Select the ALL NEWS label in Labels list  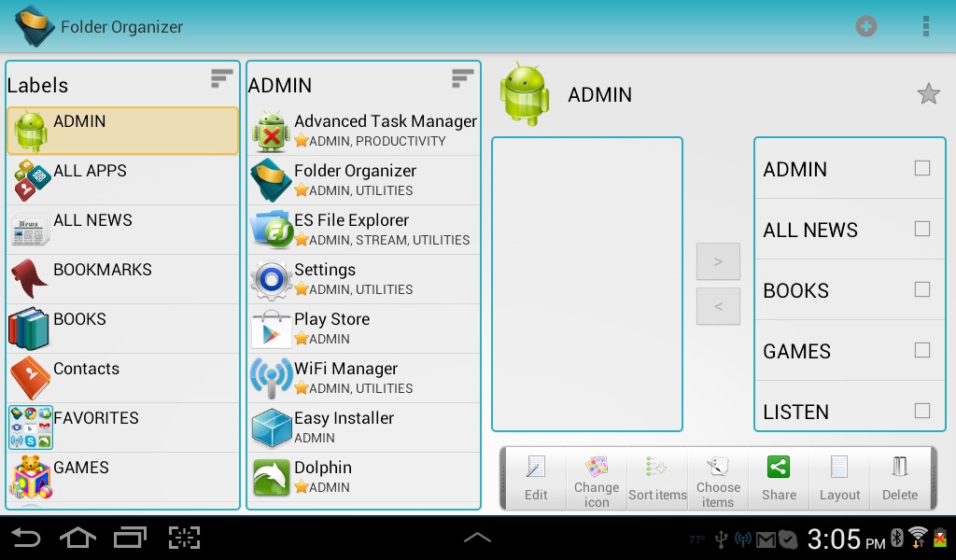pyautogui.click(x=122, y=230)
